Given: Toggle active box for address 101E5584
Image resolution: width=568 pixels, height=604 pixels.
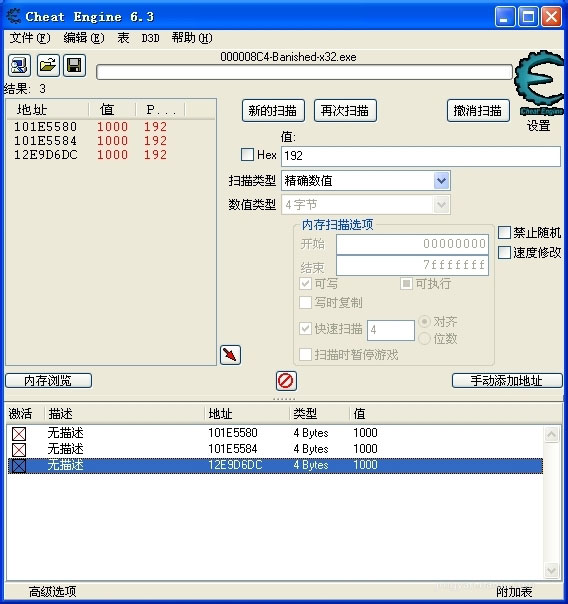Looking at the screenshot, I should pos(19,450).
